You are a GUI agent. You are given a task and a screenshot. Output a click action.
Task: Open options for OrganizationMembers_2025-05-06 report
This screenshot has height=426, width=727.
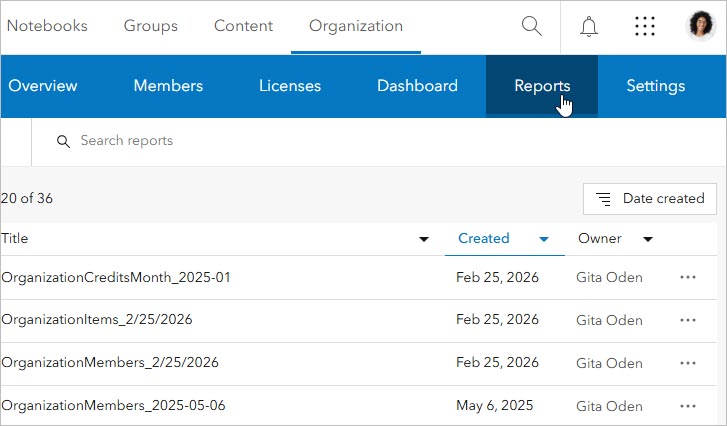(x=688, y=406)
